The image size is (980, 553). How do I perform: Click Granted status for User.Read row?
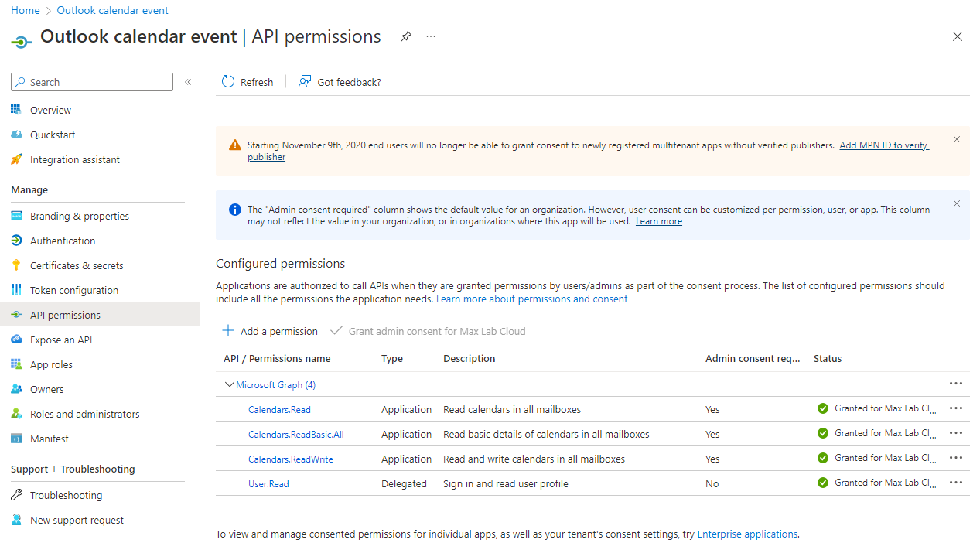point(877,483)
